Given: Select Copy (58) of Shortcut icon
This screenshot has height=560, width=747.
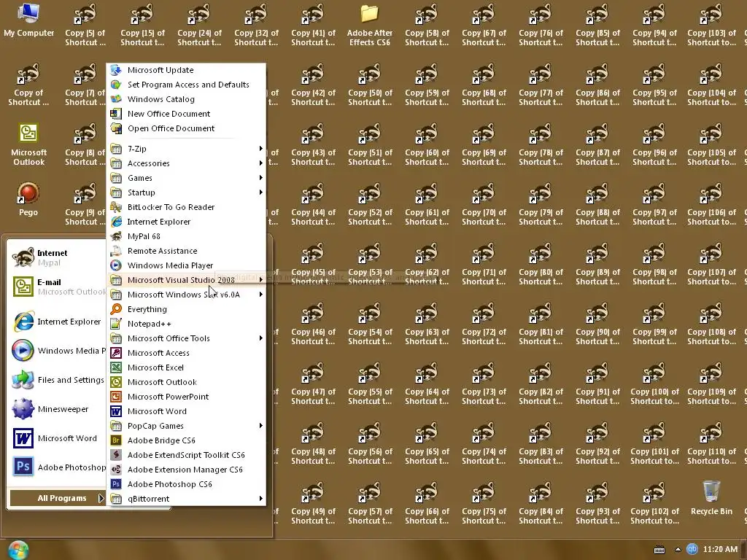Looking at the screenshot, I should pyautogui.click(x=427, y=26).
